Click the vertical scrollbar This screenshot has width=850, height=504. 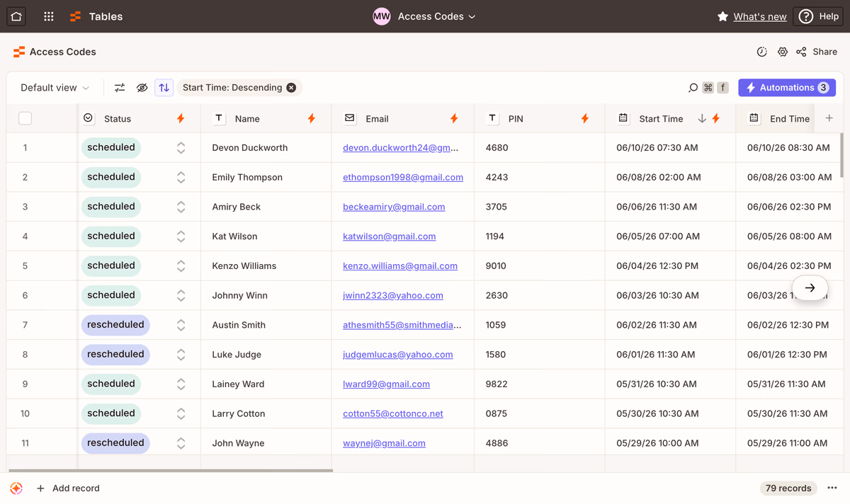[841, 155]
